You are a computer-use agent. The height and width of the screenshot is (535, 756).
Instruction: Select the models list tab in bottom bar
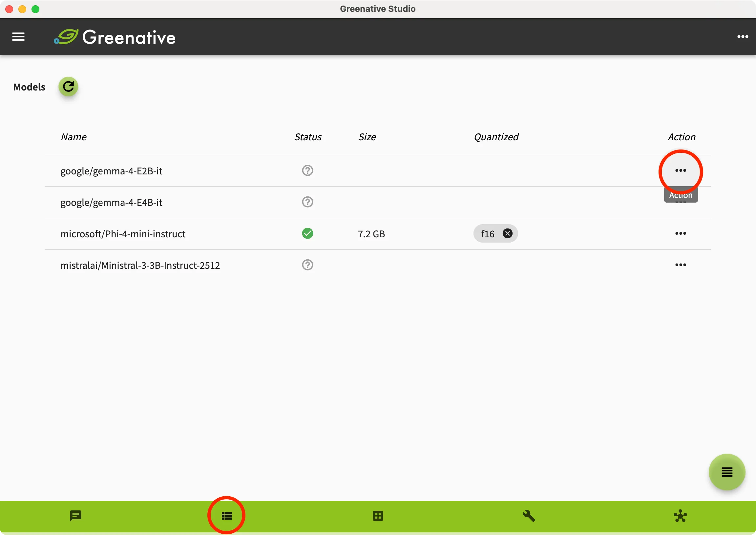tap(226, 516)
